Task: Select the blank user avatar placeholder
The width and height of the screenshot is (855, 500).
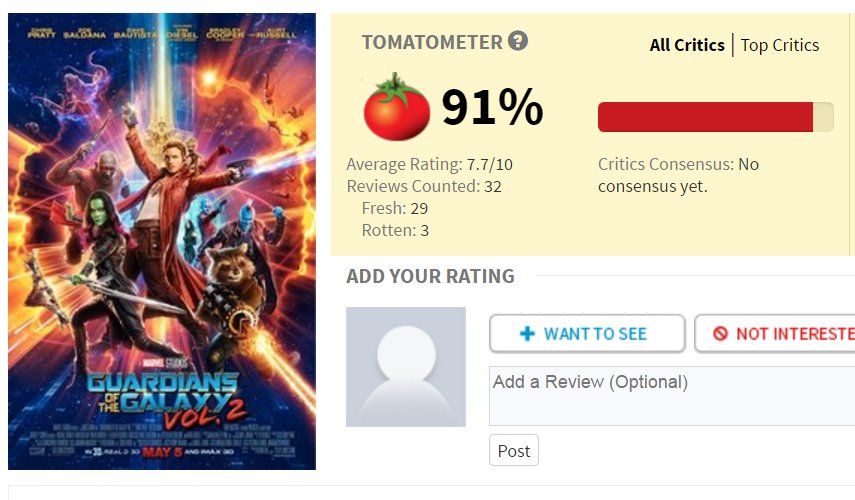Action: pyautogui.click(x=406, y=367)
